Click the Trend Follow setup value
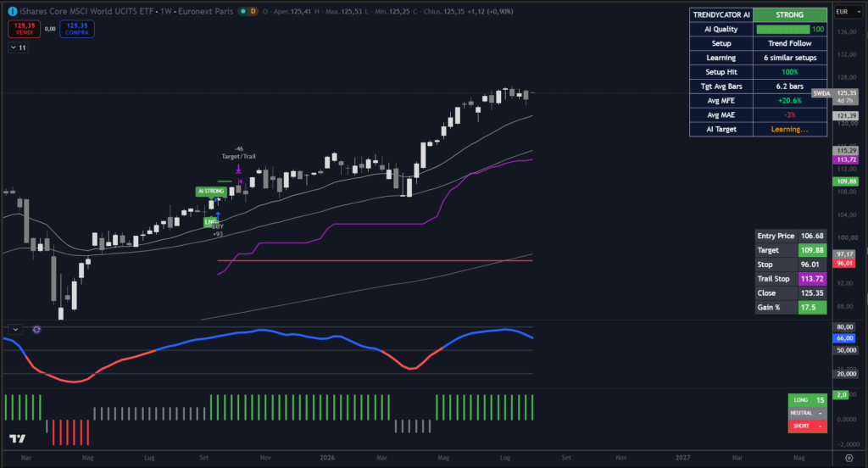 [790, 43]
